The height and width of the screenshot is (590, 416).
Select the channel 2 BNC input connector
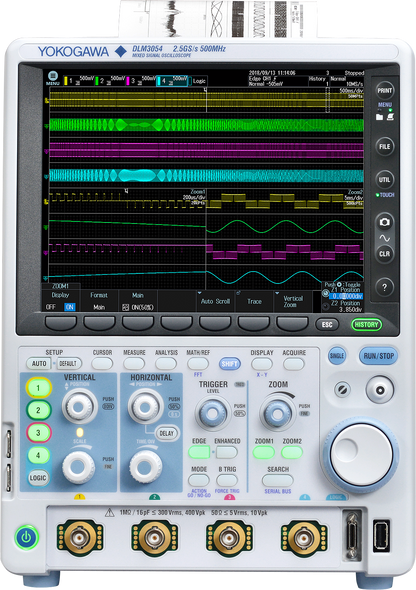point(154,538)
